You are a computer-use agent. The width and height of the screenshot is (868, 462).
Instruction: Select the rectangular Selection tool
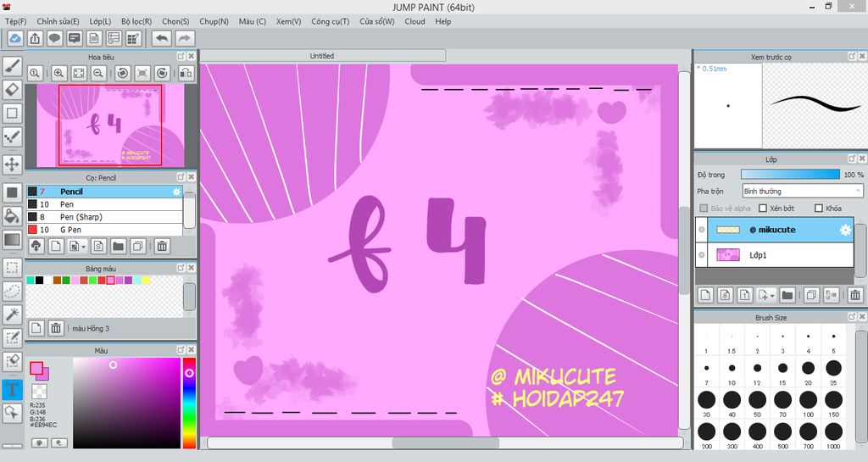click(12, 268)
